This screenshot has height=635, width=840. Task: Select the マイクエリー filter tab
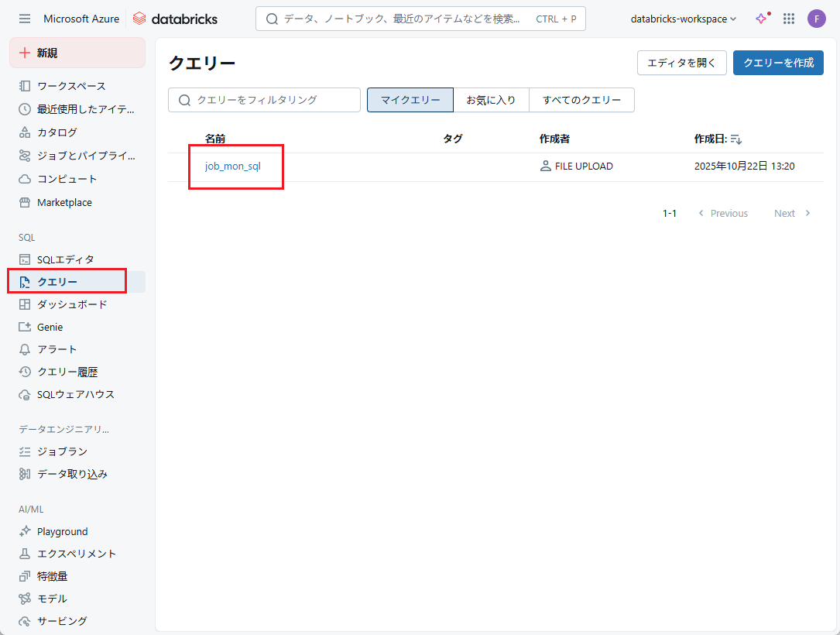point(410,100)
